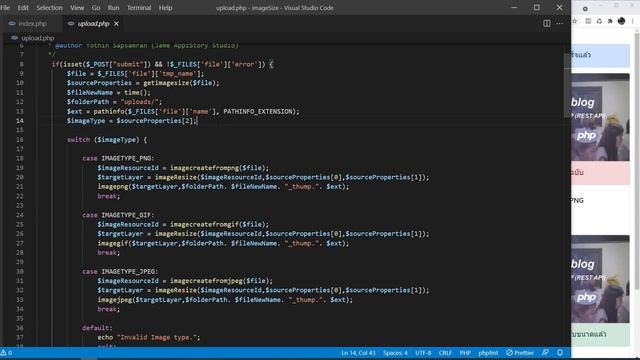Click PATHINFO_EXTENSION on line 13

[259, 111]
